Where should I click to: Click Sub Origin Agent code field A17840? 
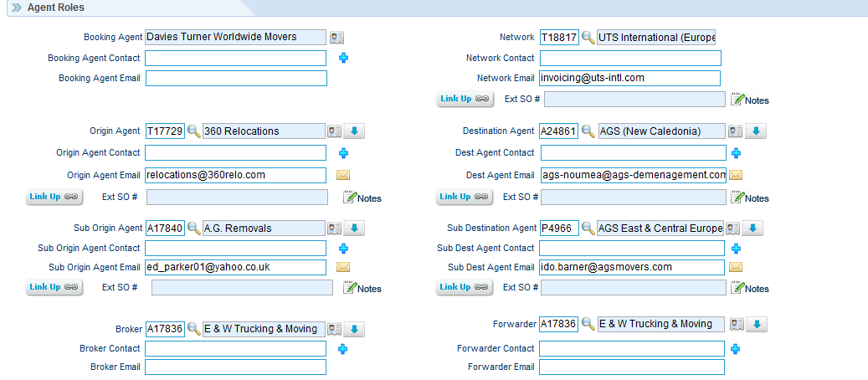165,228
